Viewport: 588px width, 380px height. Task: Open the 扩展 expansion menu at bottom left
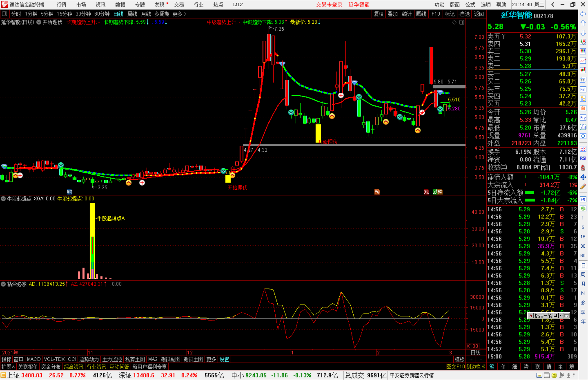click(x=8, y=367)
